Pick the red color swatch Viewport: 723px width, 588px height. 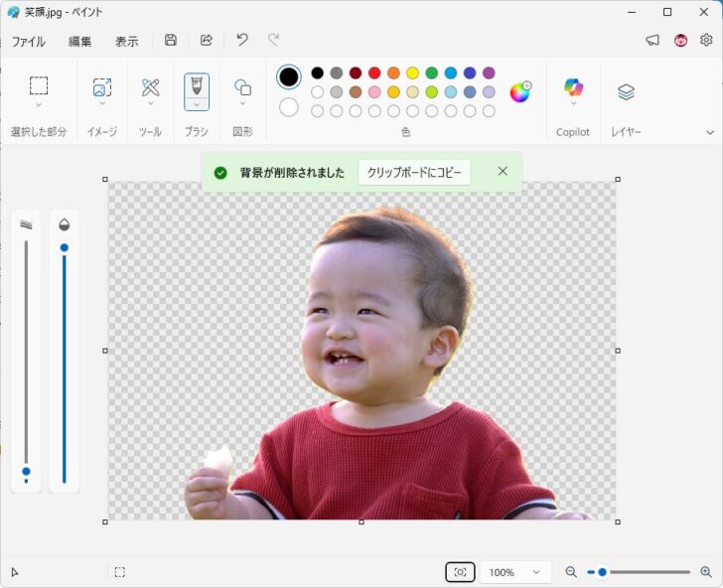click(x=374, y=73)
